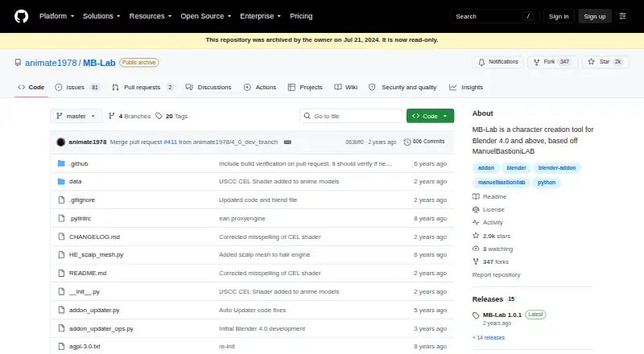The image size is (644, 354).
Task: Open the animate1978 owner link
Action: pyautogui.click(x=51, y=63)
